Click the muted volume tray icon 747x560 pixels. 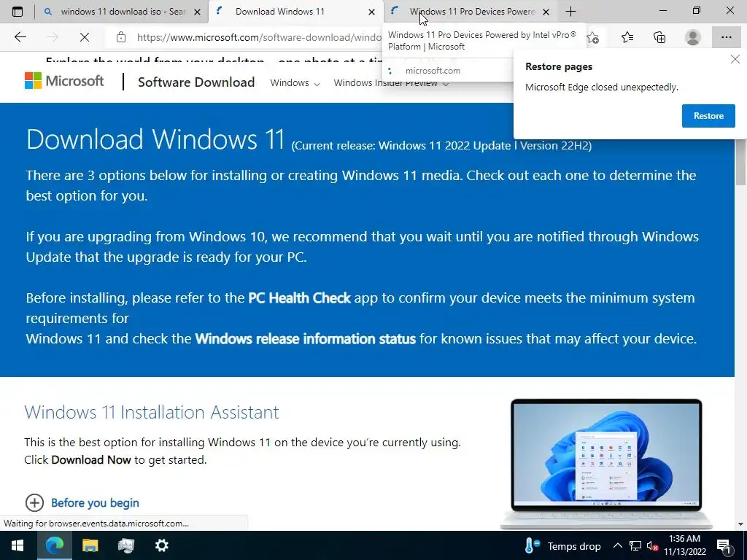[653, 545]
